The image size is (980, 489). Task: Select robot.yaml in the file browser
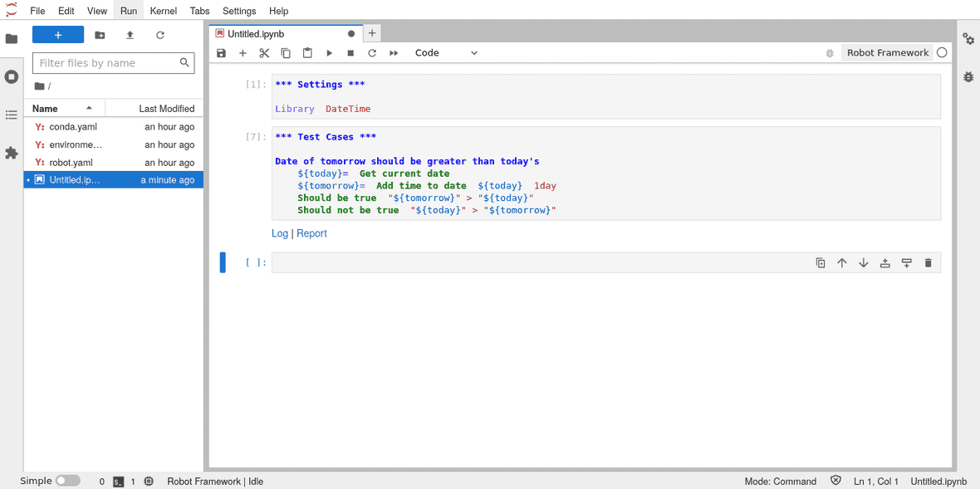pyautogui.click(x=71, y=163)
